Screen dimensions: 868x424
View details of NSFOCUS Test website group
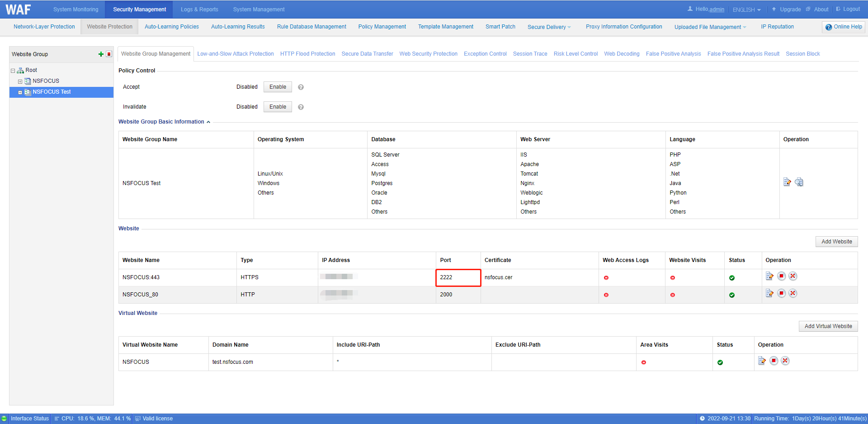[799, 182]
